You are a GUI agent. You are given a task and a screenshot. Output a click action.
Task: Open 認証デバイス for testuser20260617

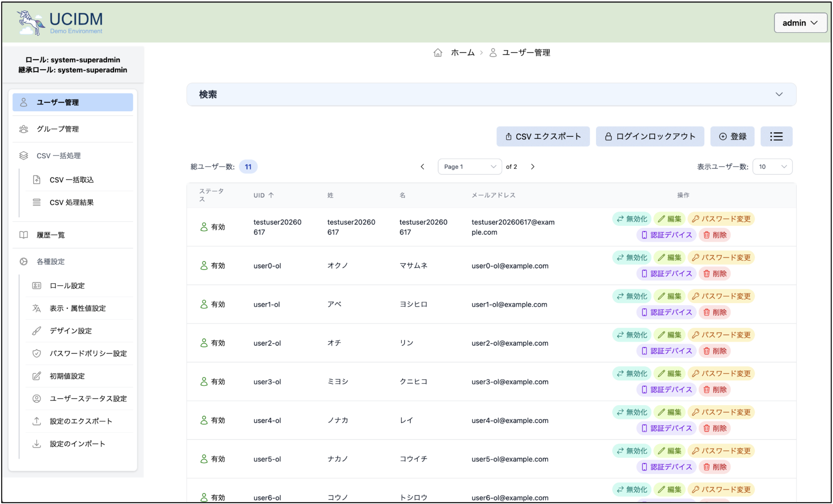coord(666,235)
